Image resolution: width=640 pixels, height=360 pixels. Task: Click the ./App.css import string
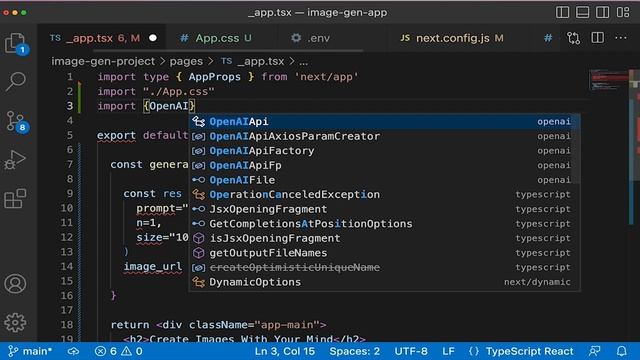pyautogui.click(x=178, y=91)
